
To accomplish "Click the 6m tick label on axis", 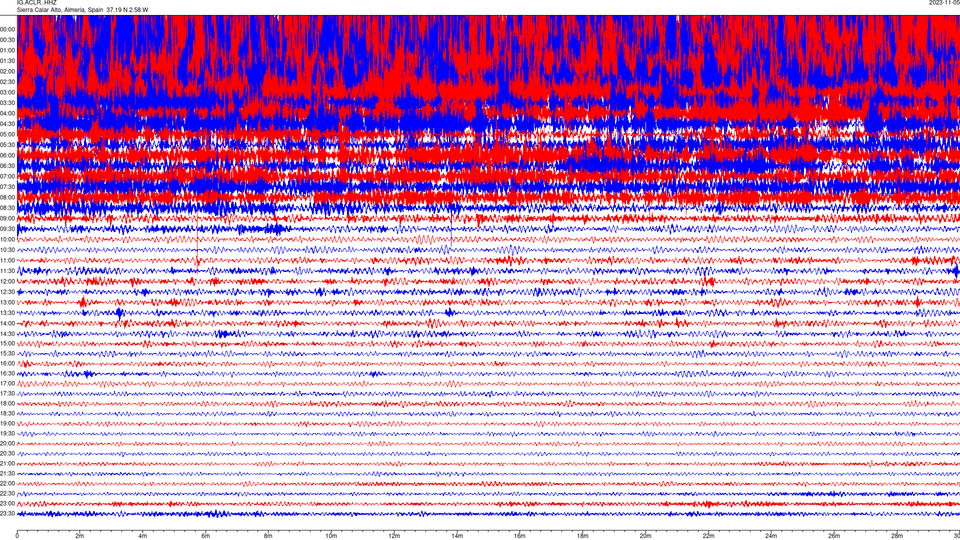I will click(x=206, y=536).
